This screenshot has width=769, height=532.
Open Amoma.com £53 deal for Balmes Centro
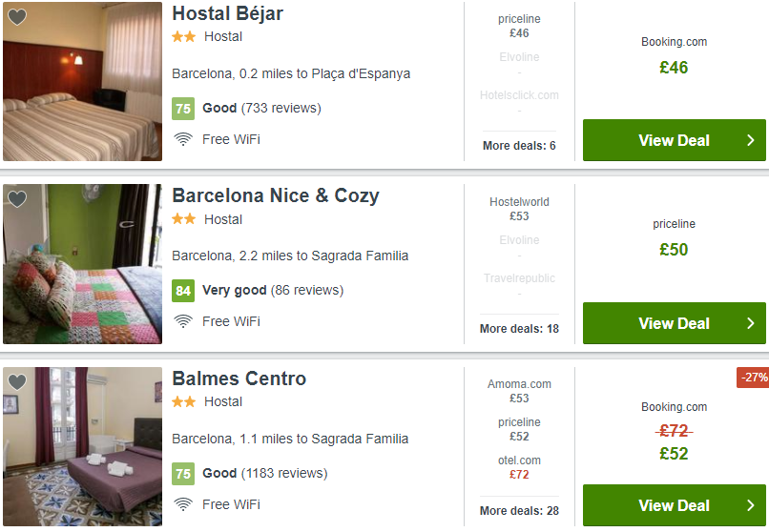pyautogui.click(x=519, y=391)
